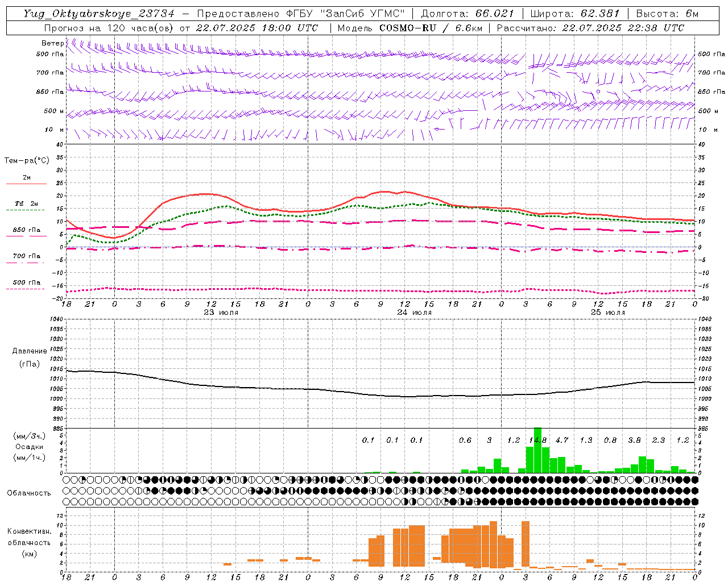Select the (мм/3ч.) unit label
This screenshot has height=582, width=728.
click(x=30, y=436)
